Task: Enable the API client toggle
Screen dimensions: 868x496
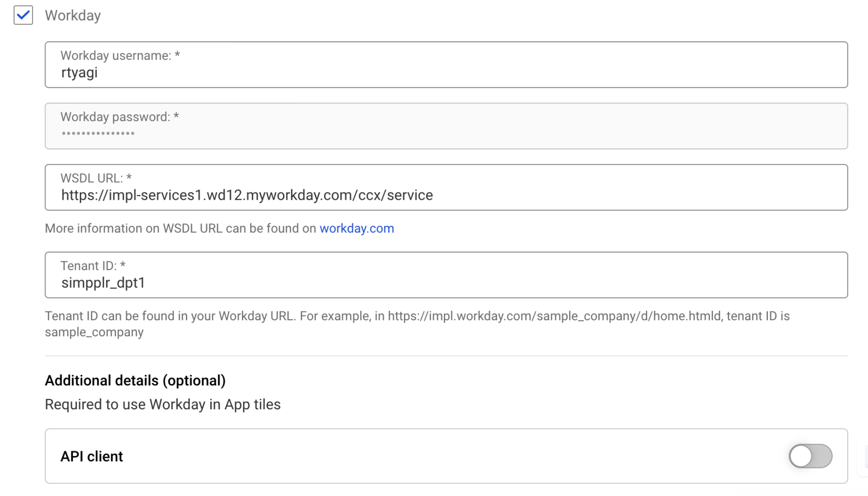Action: (811, 456)
